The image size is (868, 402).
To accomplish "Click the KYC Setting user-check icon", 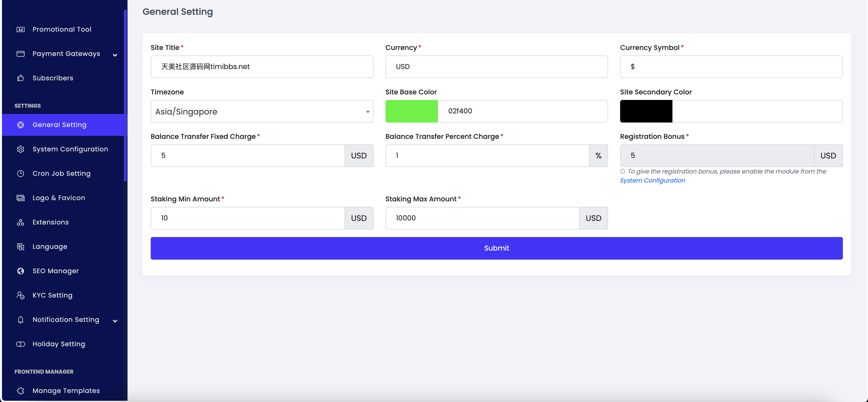I will pos(21,295).
